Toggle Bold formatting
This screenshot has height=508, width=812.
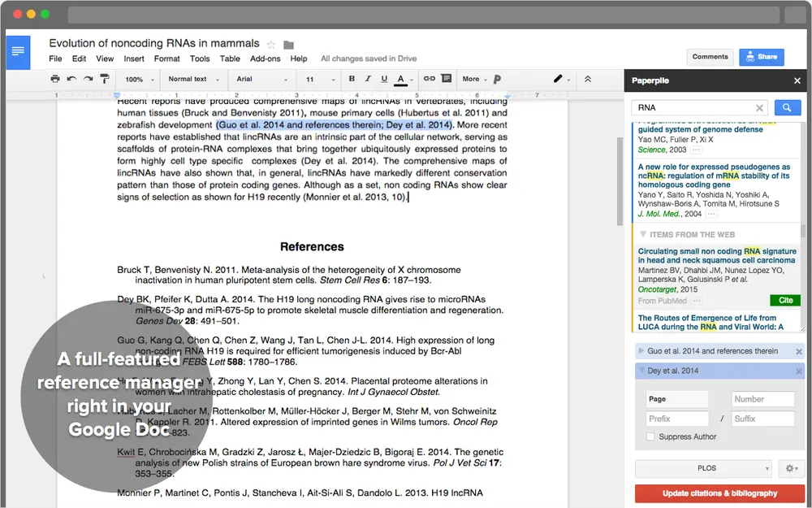pyautogui.click(x=352, y=79)
